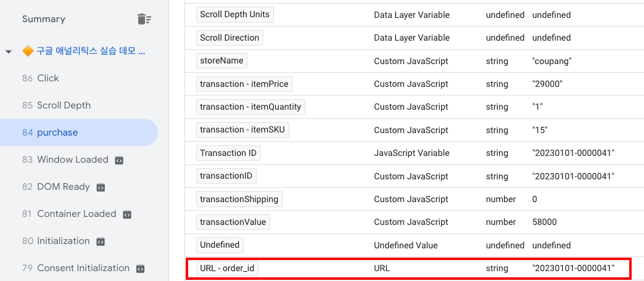Image resolution: width=644 pixels, height=281 pixels.
Task: Click the orange diamond page icon
Action: (x=27, y=51)
